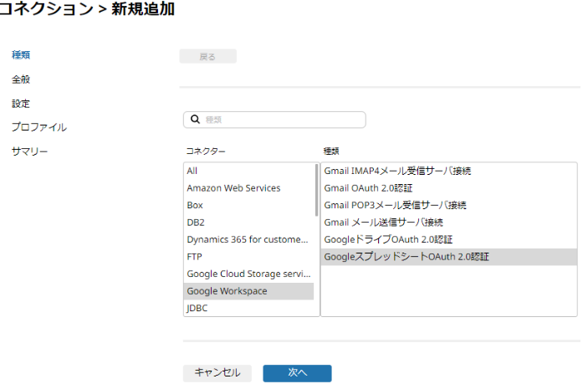Select Dynamics 365 for custome... connector
The height and width of the screenshot is (384, 588).
coord(248,239)
